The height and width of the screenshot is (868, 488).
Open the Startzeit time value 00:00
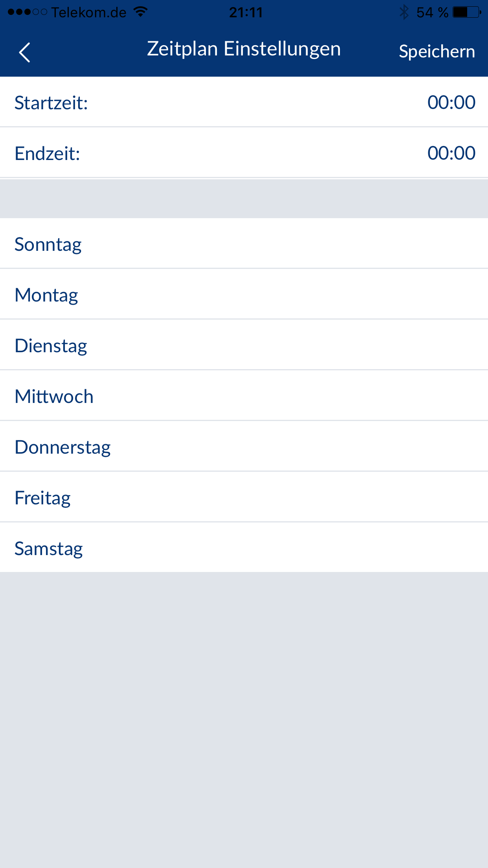(451, 102)
